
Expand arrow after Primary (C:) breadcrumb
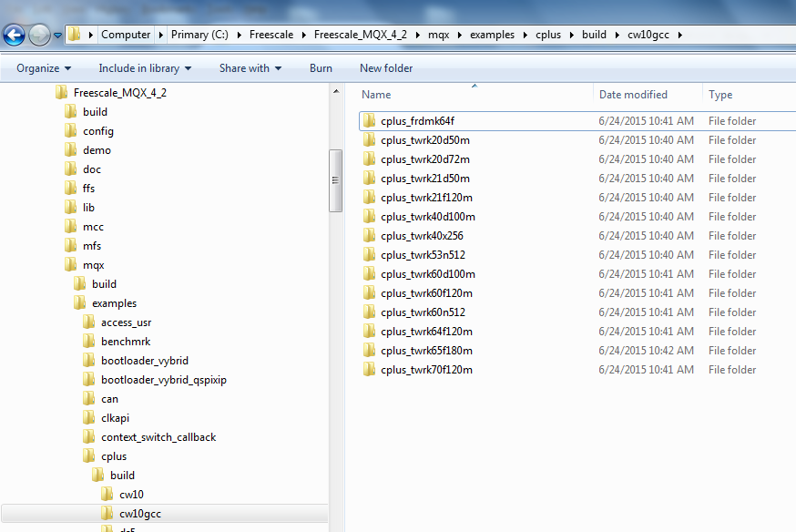239,35
